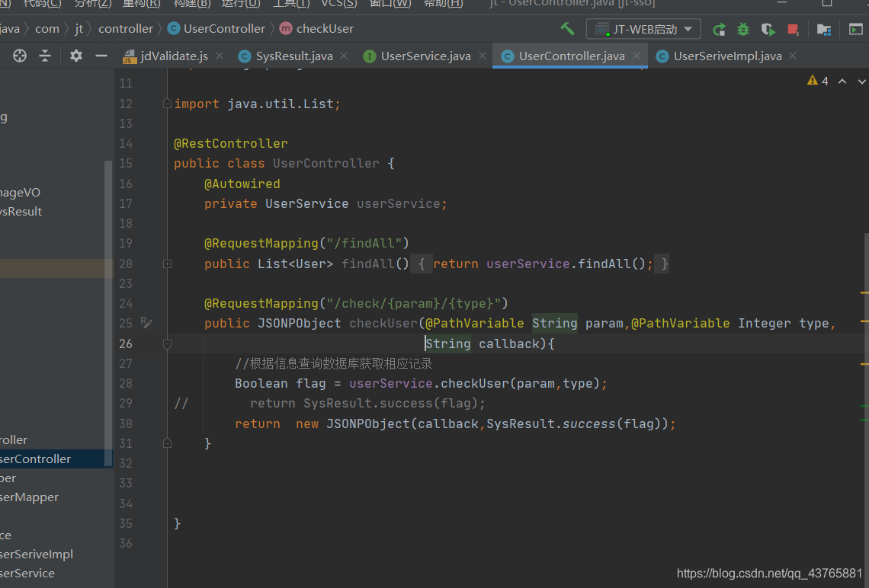Click import java.util.List statement

tap(257, 104)
